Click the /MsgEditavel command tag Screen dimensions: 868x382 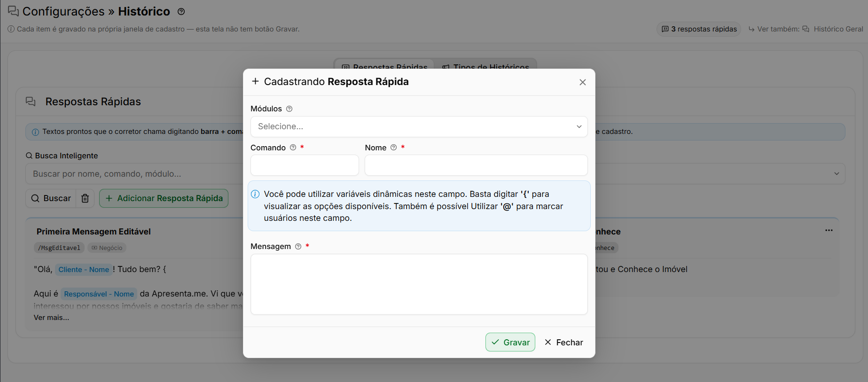pos(59,248)
